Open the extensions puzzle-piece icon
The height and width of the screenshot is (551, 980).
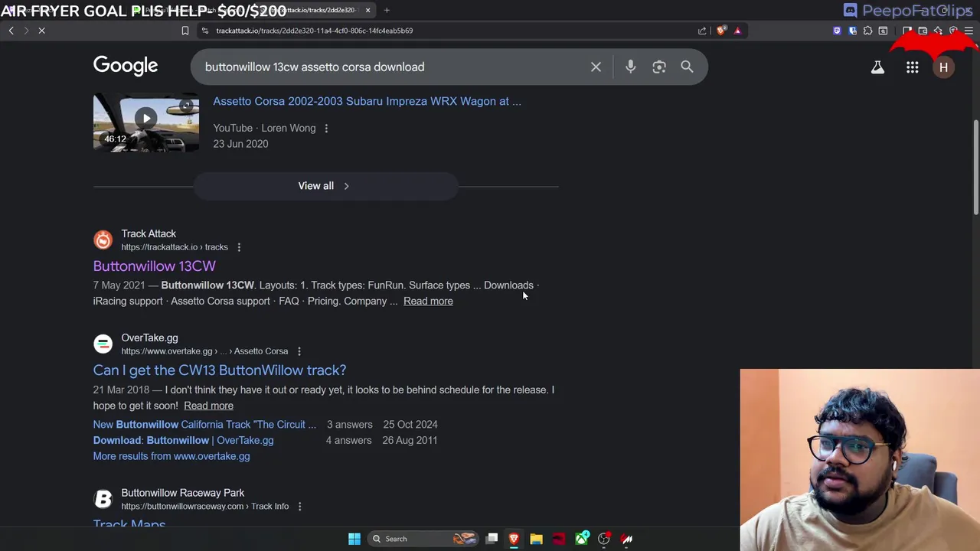tap(867, 31)
